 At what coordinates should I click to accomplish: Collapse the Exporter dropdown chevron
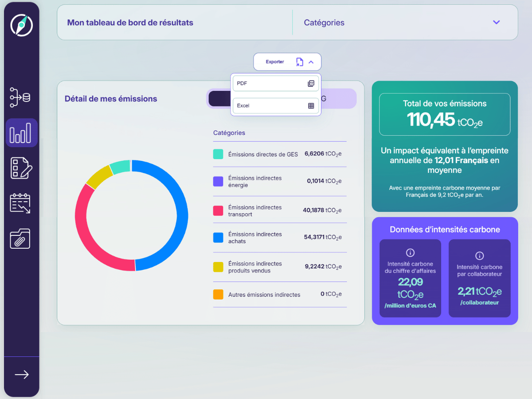coord(310,62)
